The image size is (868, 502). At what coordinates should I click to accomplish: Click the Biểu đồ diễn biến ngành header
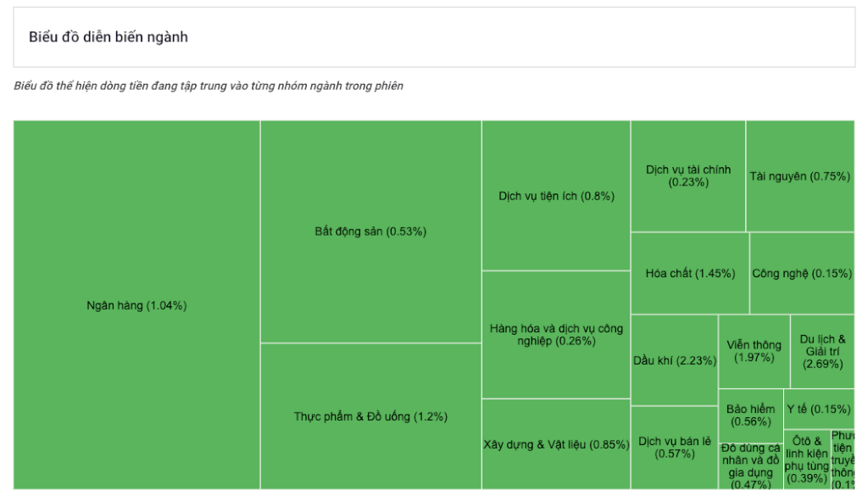tap(108, 37)
